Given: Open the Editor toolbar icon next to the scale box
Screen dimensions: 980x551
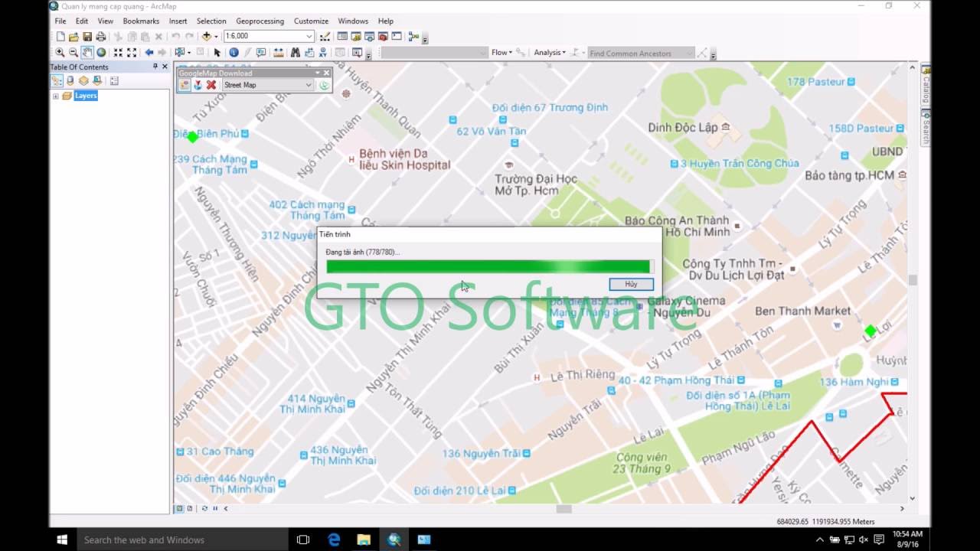Looking at the screenshot, I should pos(325,36).
